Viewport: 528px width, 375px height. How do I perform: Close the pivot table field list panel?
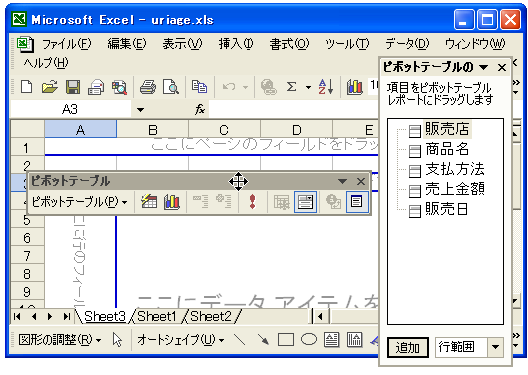502,68
